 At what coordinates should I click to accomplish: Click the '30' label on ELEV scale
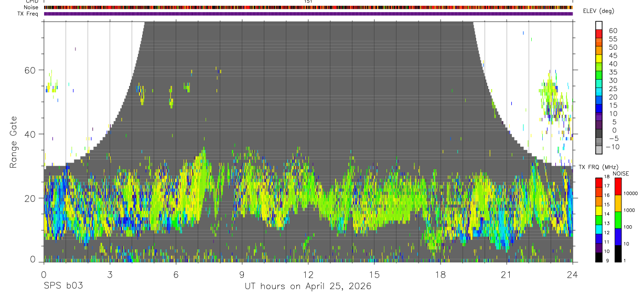(613, 81)
